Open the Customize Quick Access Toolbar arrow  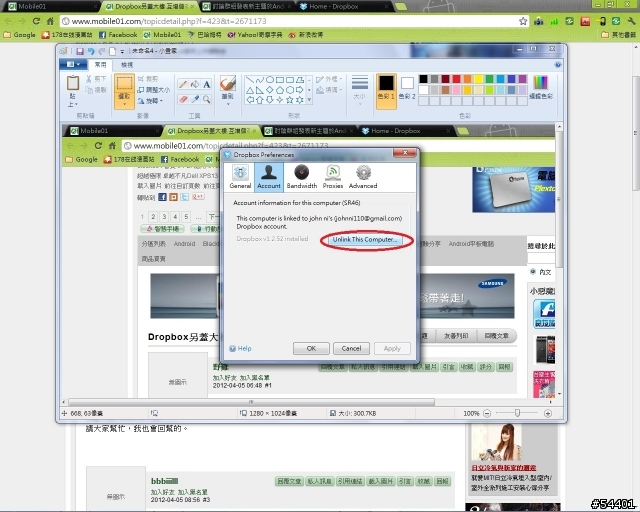click(x=122, y=51)
